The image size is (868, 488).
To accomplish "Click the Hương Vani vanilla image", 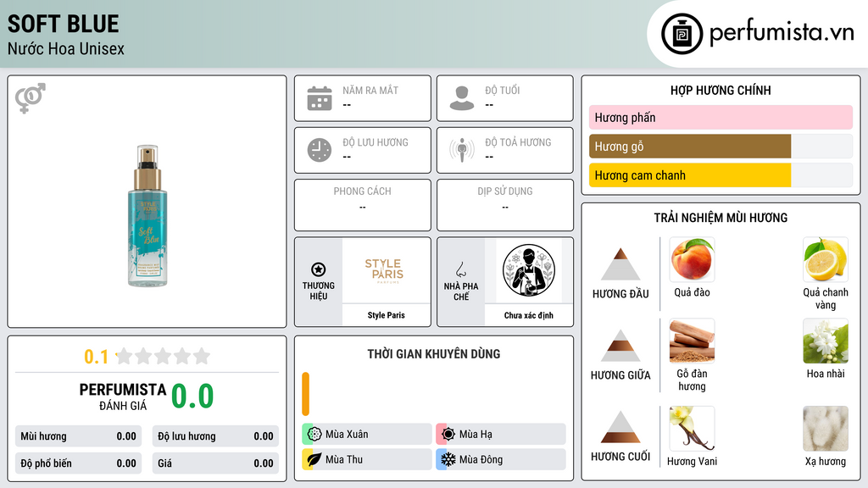I will coord(692,429).
